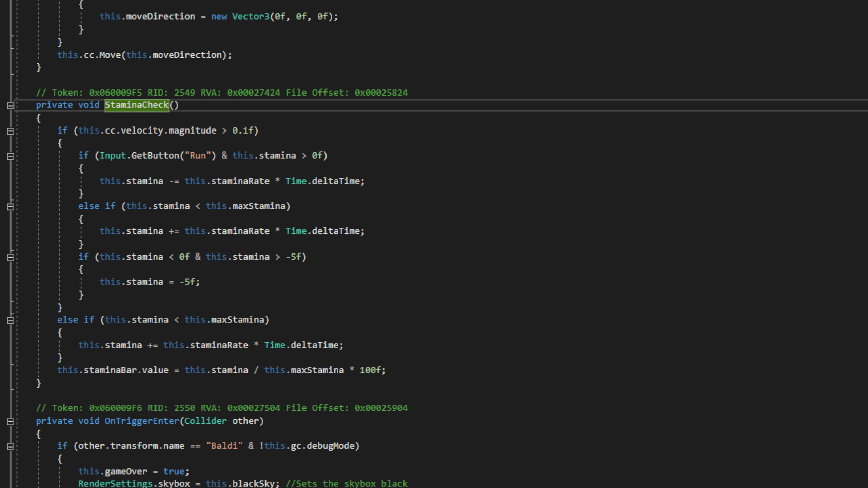Click the gameOver field assignment
868x488 pixels.
tap(126, 471)
